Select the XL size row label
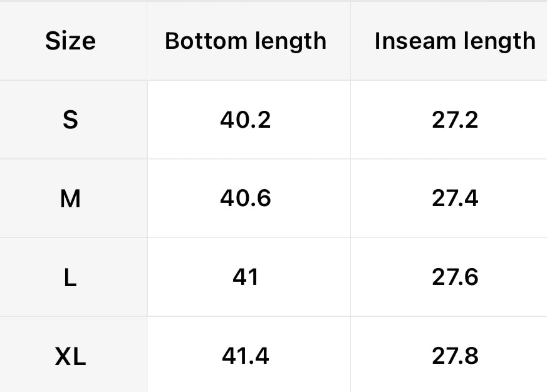The width and height of the screenshot is (547, 392). pos(70,357)
